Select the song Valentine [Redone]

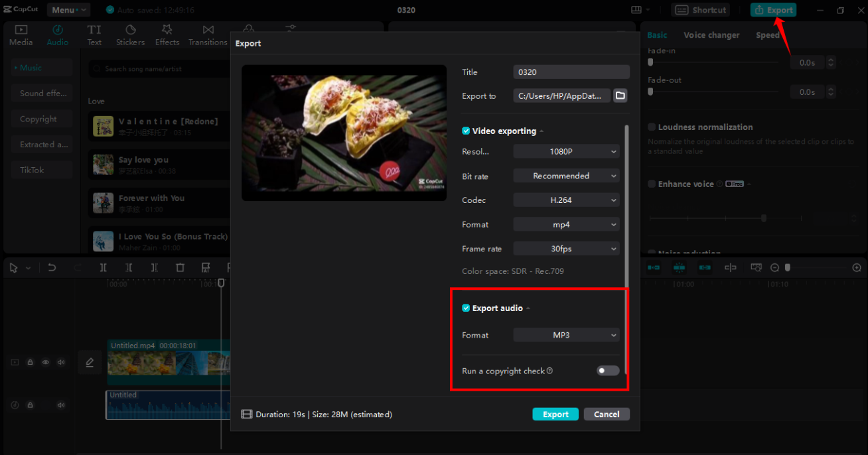[x=159, y=126]
